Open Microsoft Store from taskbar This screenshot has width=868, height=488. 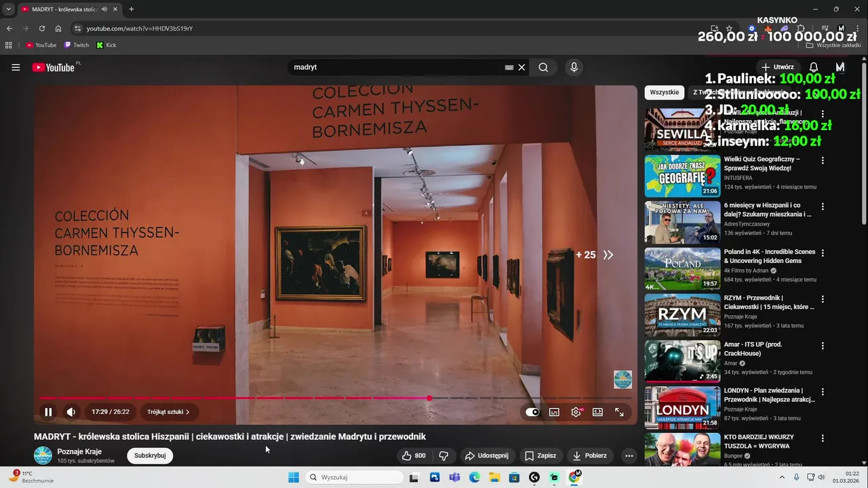coord(515,477)
